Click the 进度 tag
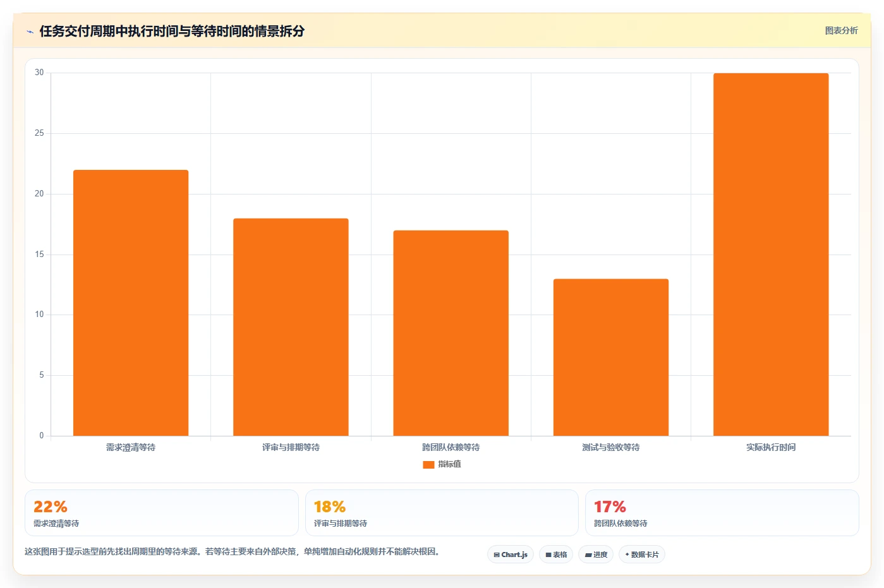 (596, 555)
